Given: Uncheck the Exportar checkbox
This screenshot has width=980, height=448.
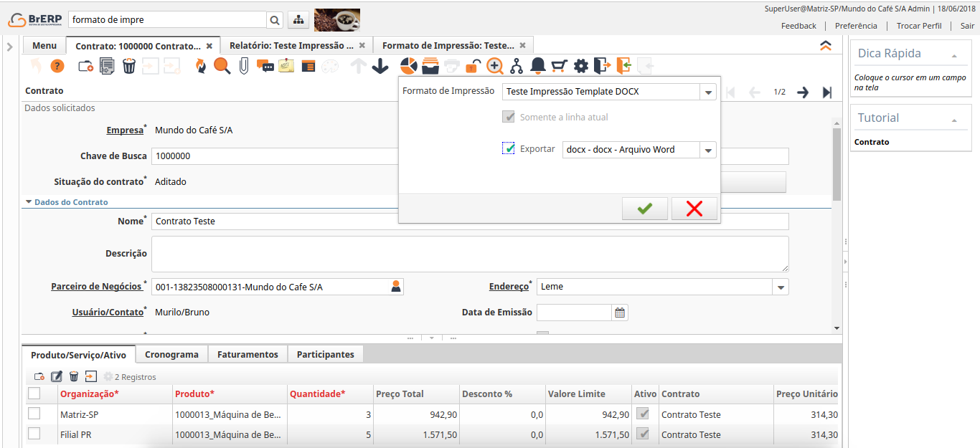Looking at the screenshot, I should coord(509,149).
